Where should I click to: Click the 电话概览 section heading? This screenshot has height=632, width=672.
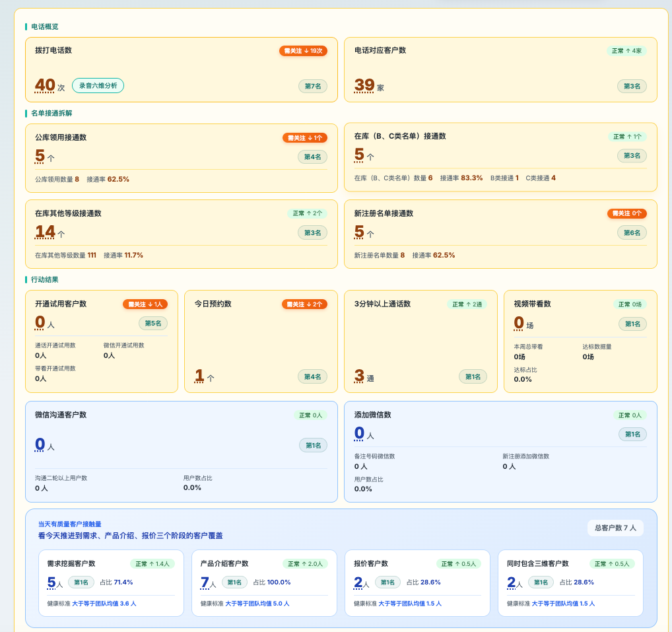[45, 26]
